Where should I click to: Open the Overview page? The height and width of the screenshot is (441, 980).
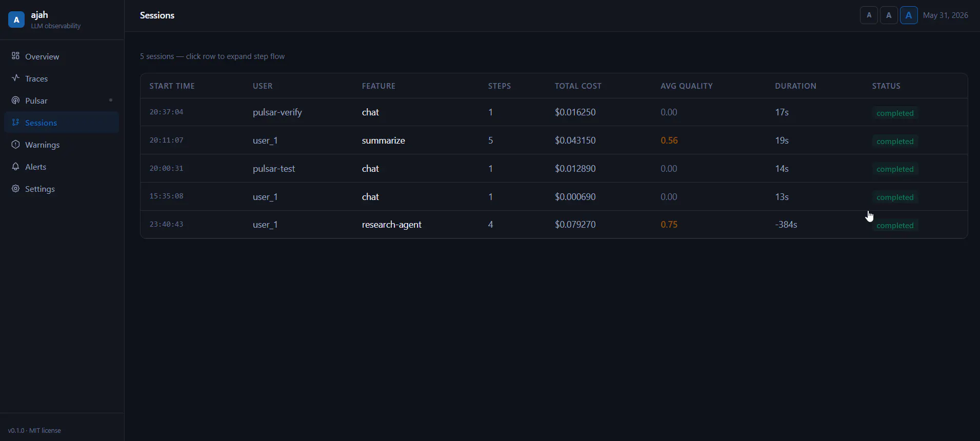point(62,56)
